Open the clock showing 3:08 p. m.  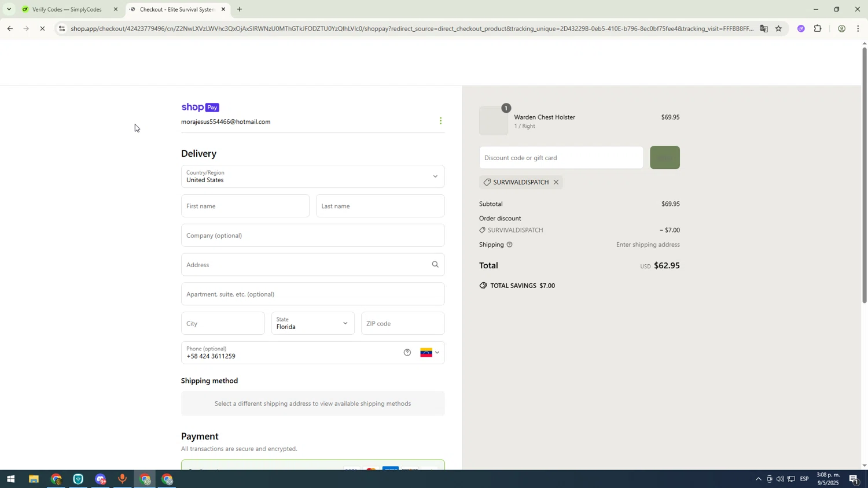828,479
